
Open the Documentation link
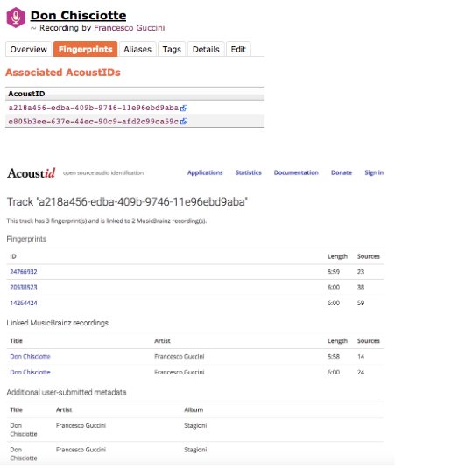click(x=296, y=172)
